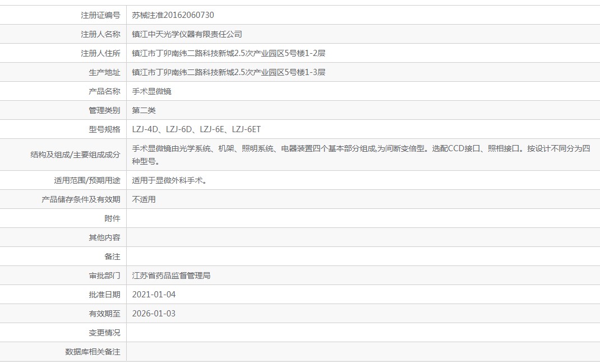Viewport: 600px width, 364px height.
Task: Select expiry date 2026-01-03
Action: point(154,314)
